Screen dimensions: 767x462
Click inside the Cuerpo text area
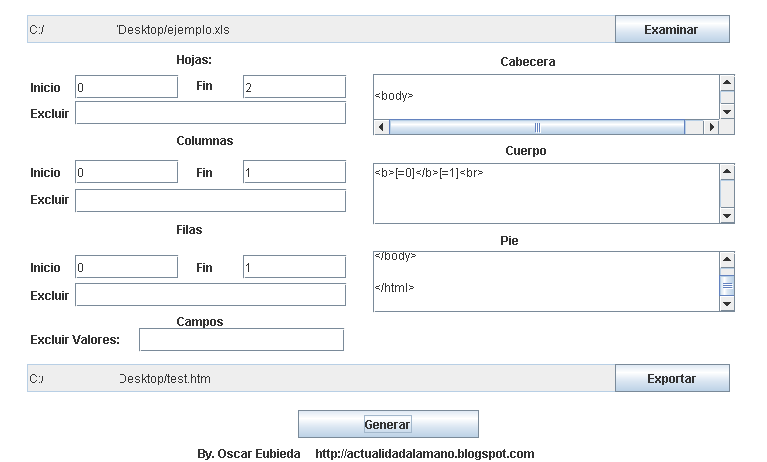546,193
